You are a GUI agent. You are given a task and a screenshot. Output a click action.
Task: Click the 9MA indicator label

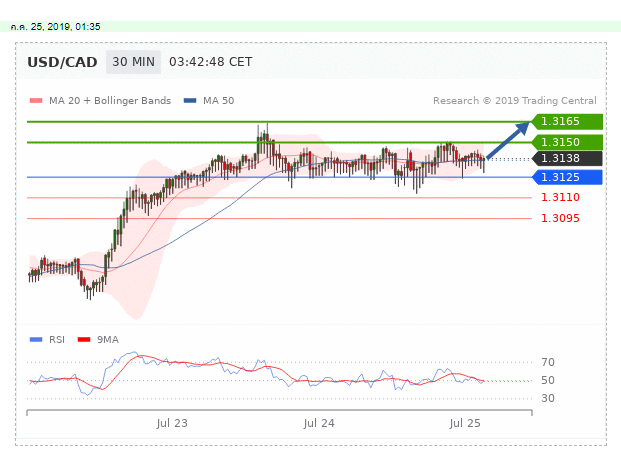point(108,339)
